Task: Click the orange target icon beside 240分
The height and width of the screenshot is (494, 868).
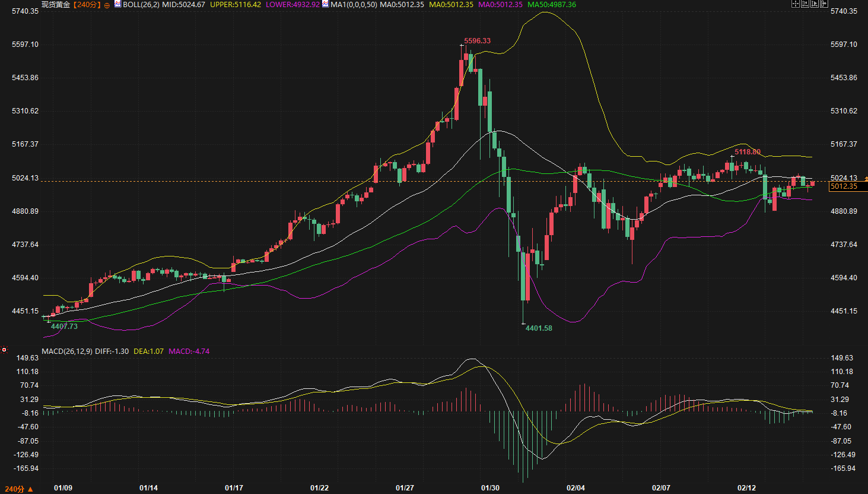Action: tap(107, 5)
